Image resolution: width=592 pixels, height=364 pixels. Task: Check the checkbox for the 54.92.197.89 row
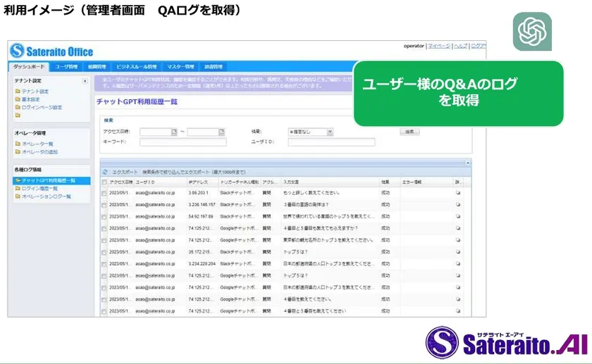(104, 216)
